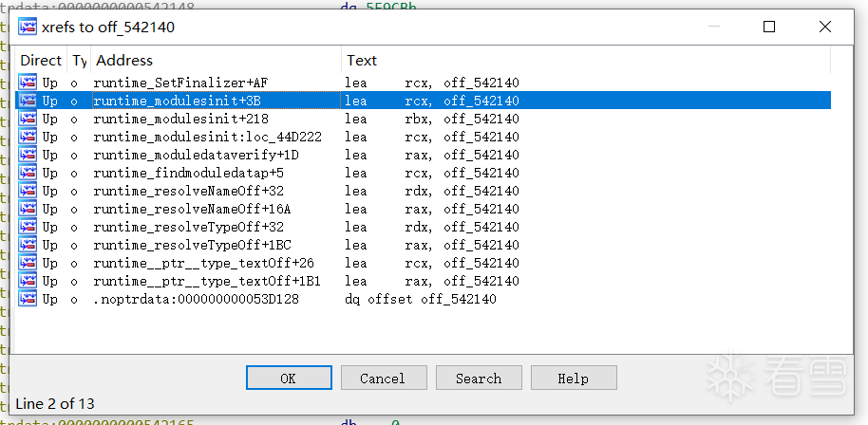Screen dimensions: 868x425
Task: Click xref icon for runtime__ptr__type_textOff+26 row
Action: [x=28, y=263]
